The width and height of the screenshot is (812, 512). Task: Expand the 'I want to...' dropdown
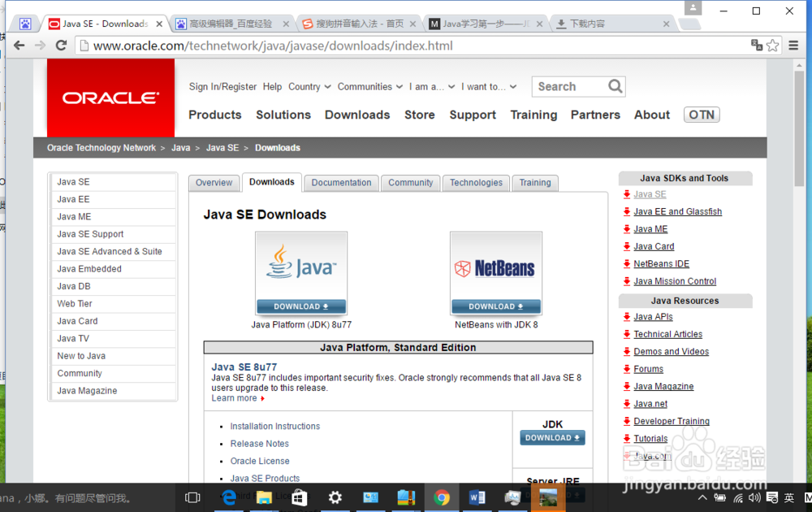(x=489, y=86)
